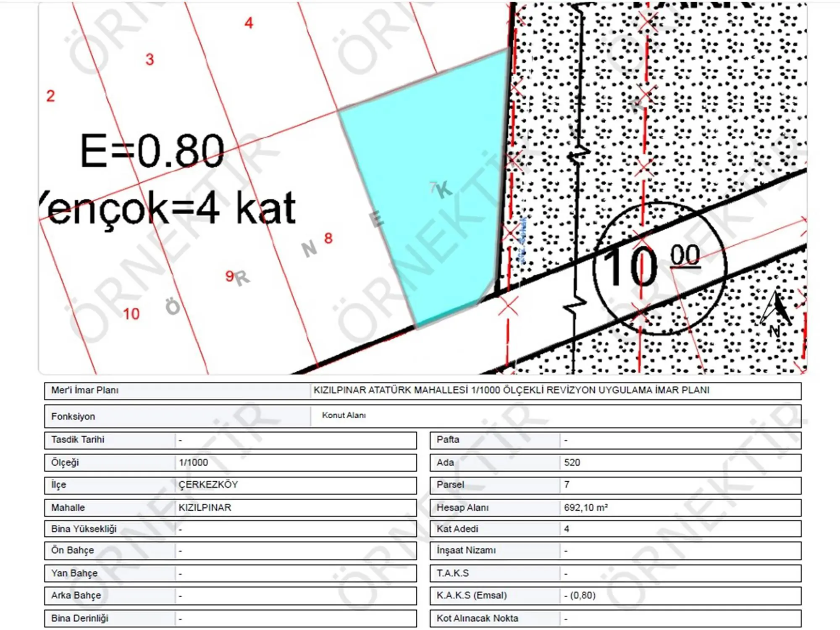Select parcel number 3 label on the map
Screen dimensions: 840x630
click(x=150, y=59)
